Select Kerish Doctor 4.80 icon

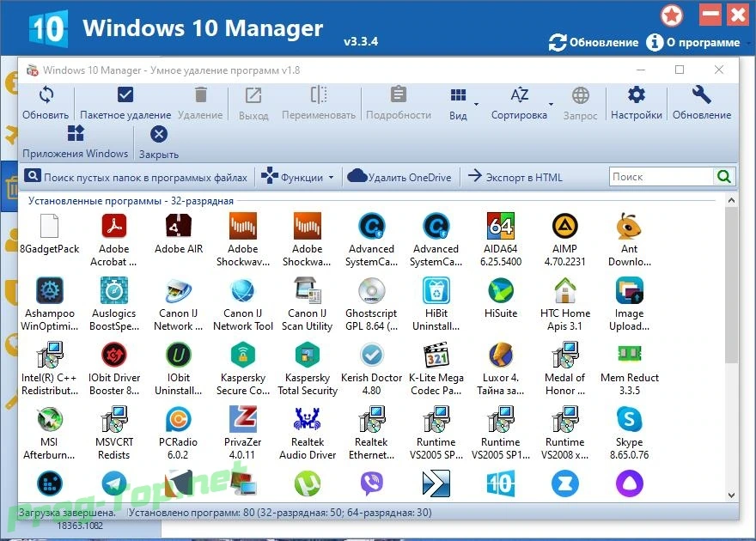[x=371, y=355]
